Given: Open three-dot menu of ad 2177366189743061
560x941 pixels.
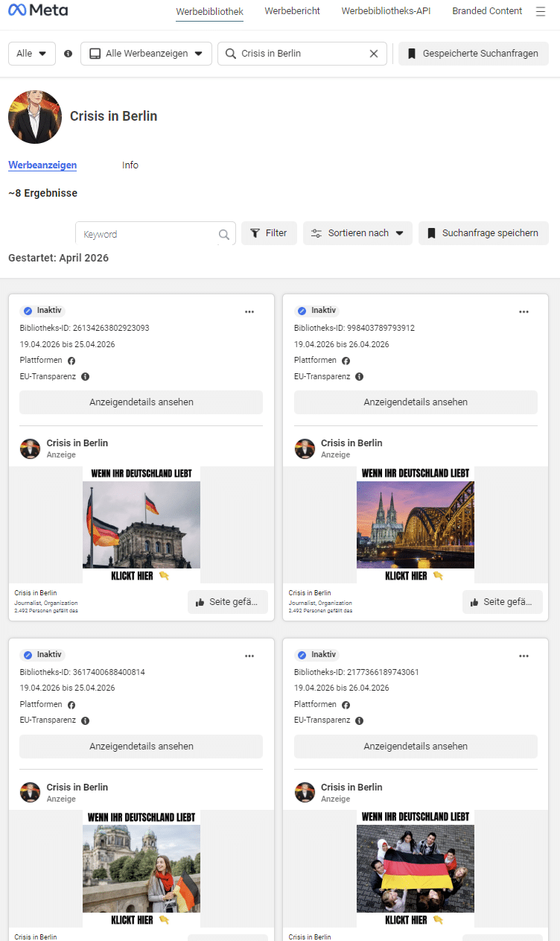Looking at the screenshot, I should [x=524, y=656].
